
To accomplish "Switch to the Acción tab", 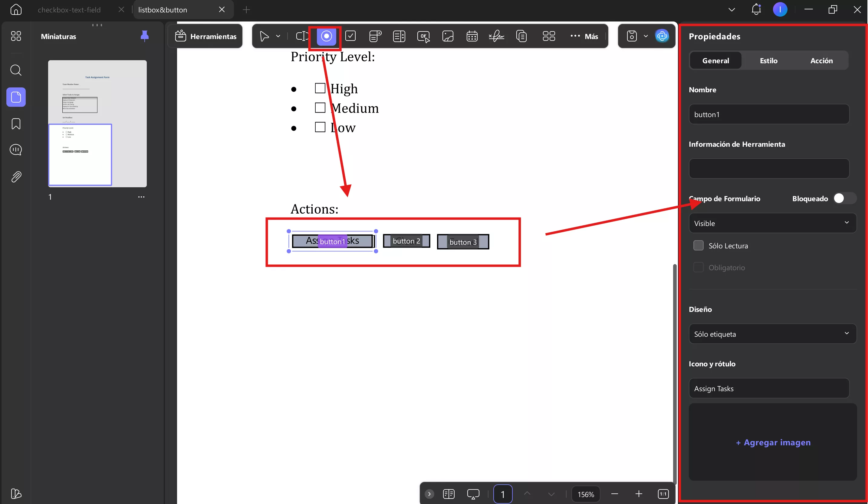I will pyautogui.click(x=821, y=60).
